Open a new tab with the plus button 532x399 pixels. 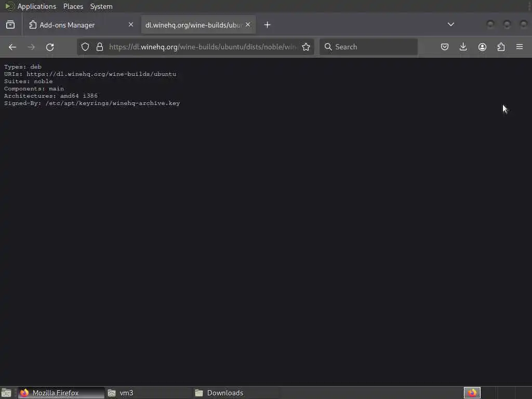[268, 25]
